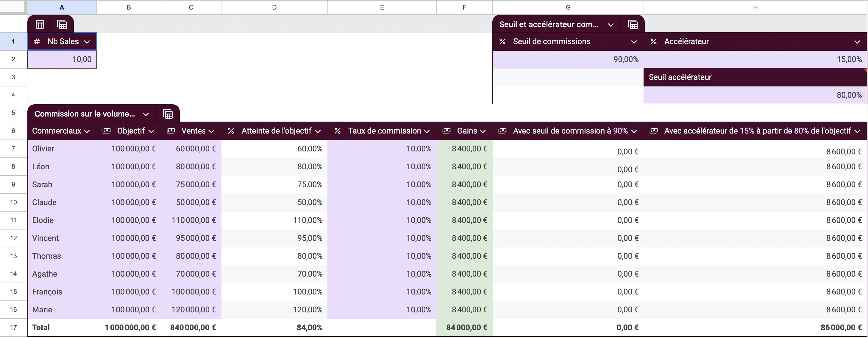Click currency icon in Avec seuil de commission header
The width and height of the screenshot is (868, 338).
[502, 131]
